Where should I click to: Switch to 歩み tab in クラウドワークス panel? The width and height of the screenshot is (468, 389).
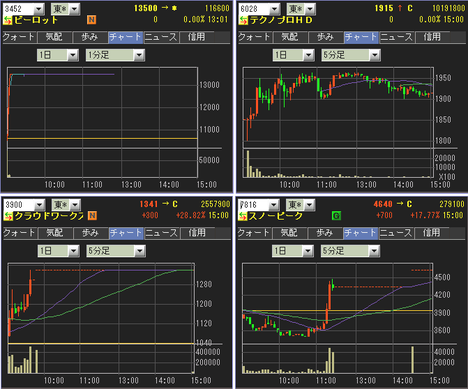click(90, 233)
